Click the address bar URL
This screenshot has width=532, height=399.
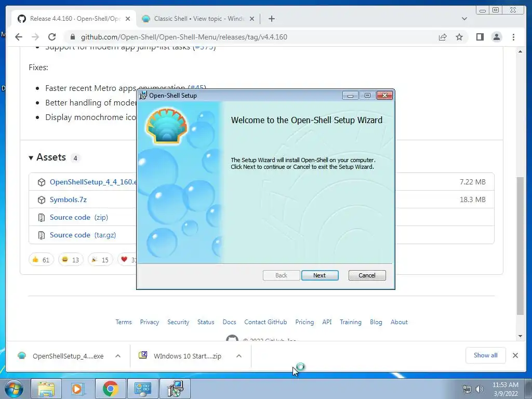[x=184, y=37]
